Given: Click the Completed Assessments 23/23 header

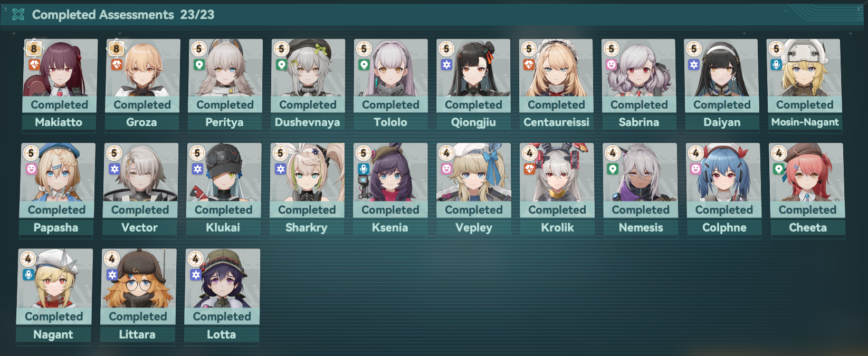Looking at the screenshot, I should coord(123,15).
